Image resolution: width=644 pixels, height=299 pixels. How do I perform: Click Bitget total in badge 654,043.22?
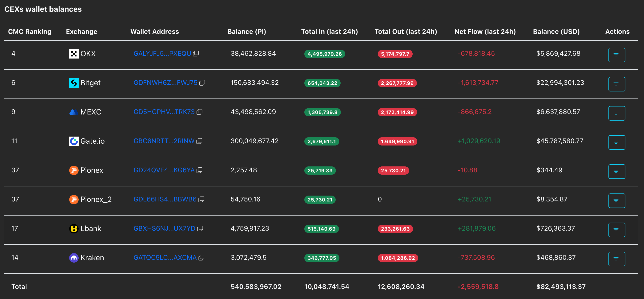point(322,83)
